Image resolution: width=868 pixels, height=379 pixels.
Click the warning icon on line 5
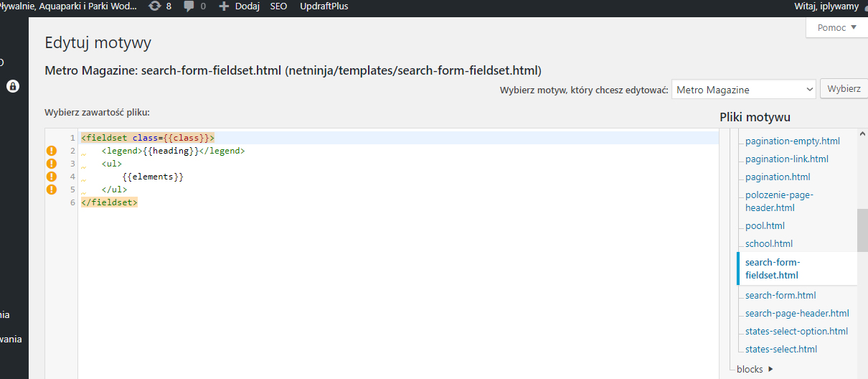point(52,189)
